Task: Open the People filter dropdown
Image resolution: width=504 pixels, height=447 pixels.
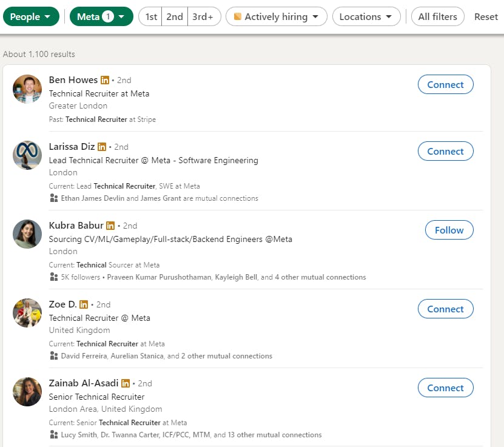Action: (31, 16)
